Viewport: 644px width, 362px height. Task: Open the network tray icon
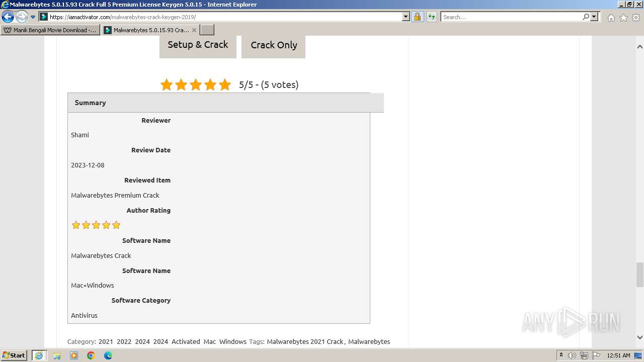(584, 355)
